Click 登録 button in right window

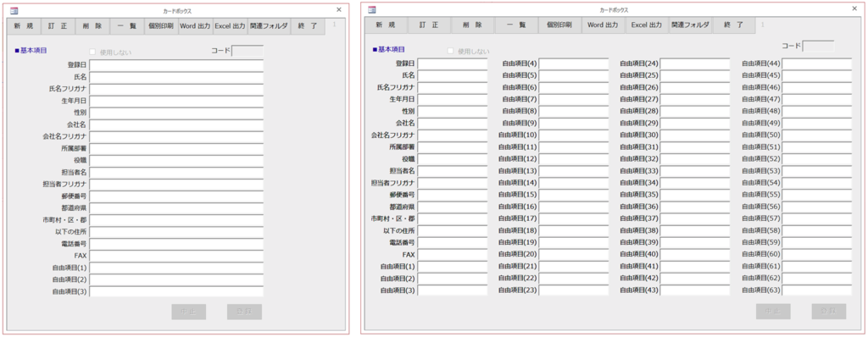pyautogui.click(x=829, y=311)
